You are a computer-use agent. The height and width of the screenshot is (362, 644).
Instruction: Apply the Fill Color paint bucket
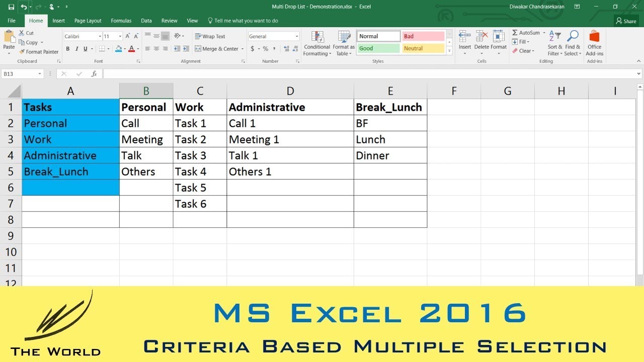pyautogui.click(x=118, y=49)
